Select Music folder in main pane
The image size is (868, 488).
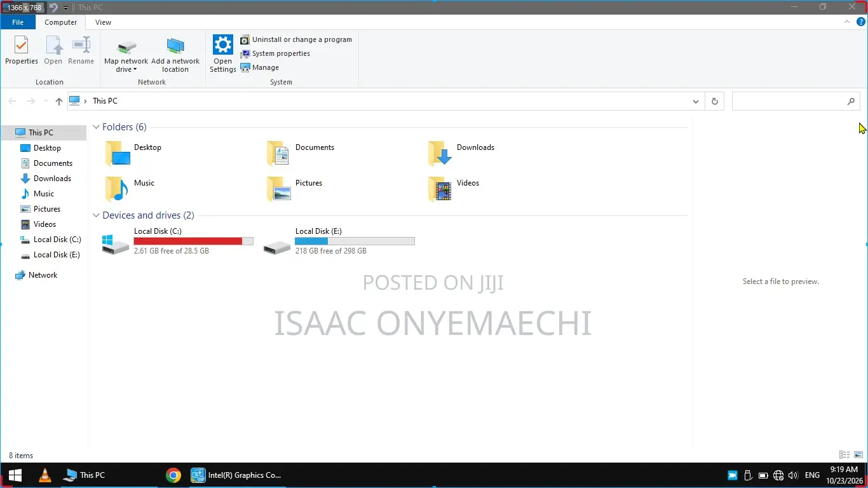click(130, 189)
